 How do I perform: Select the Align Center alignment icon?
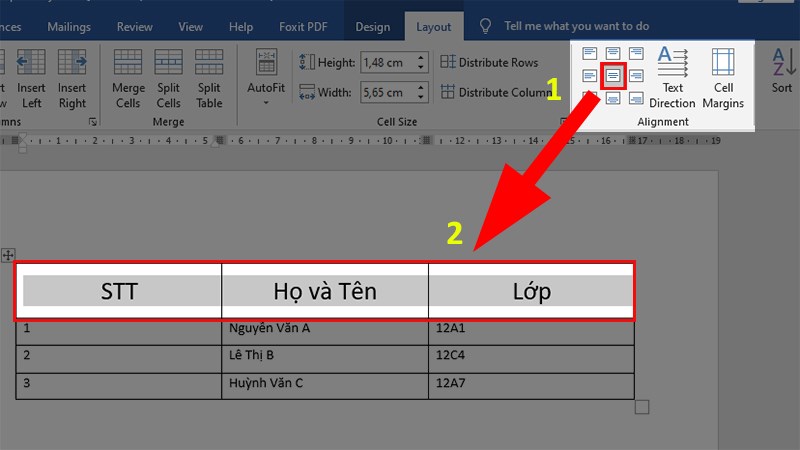(613, 76)
